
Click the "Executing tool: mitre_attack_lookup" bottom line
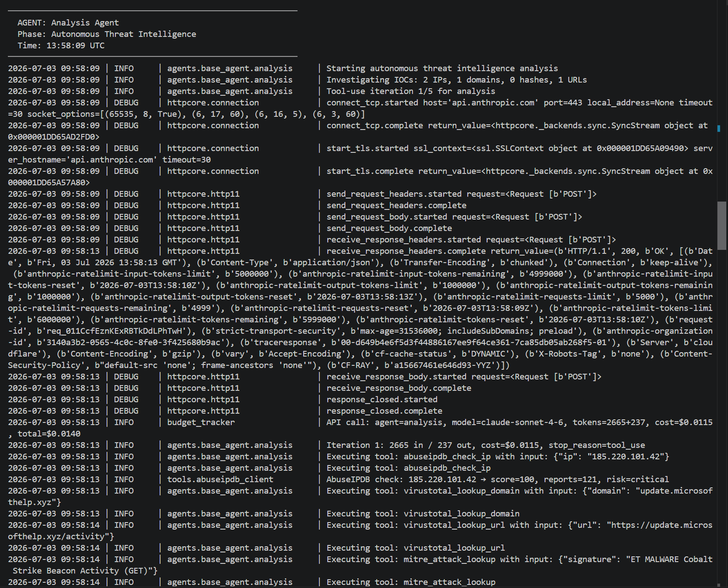coord(411,582)
